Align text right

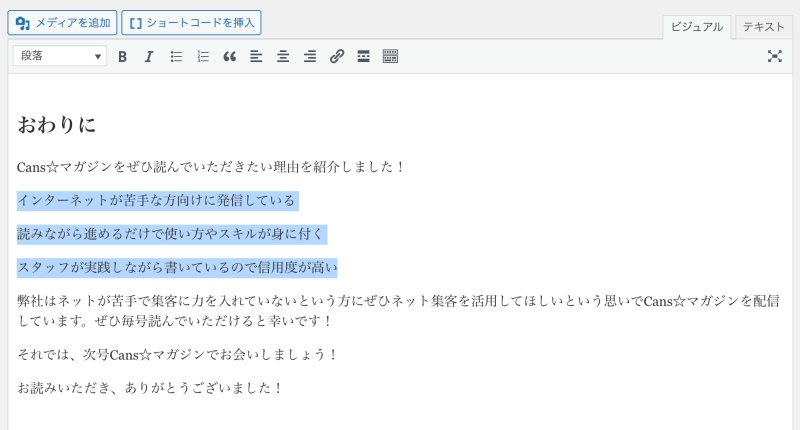tap(310, 57)
